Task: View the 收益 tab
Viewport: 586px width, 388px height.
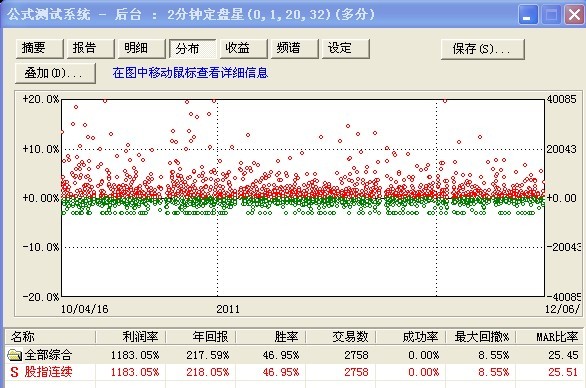Action: 244,49
